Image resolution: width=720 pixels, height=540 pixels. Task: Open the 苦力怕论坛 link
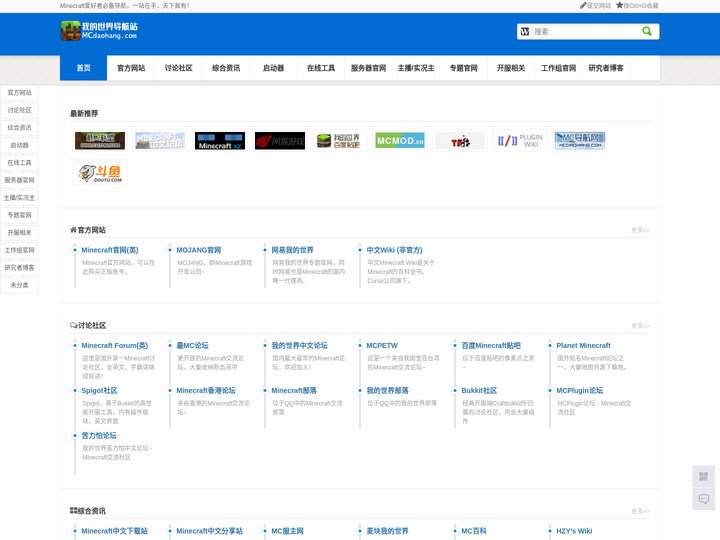coord(99,435)
